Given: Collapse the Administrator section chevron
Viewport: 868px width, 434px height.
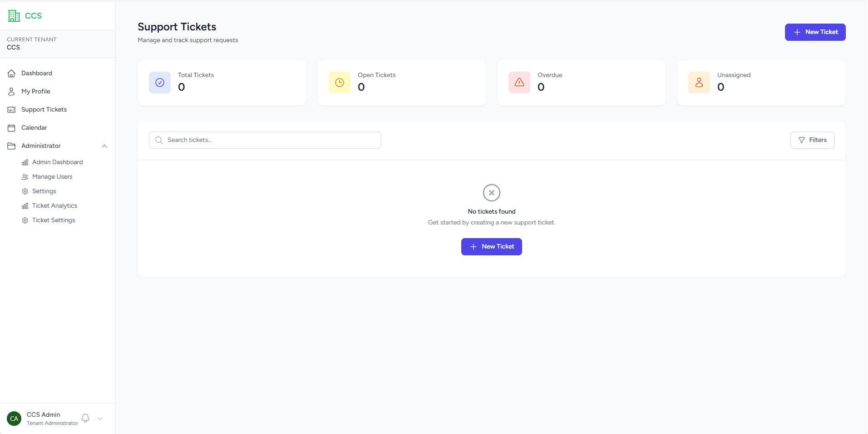Looking at the screenshot, I should (104, 146).
